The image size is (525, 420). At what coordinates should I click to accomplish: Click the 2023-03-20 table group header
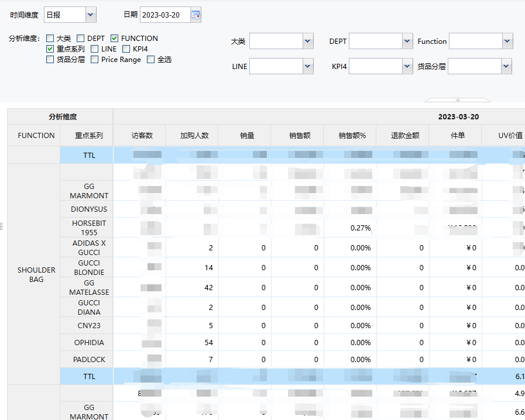458,117
